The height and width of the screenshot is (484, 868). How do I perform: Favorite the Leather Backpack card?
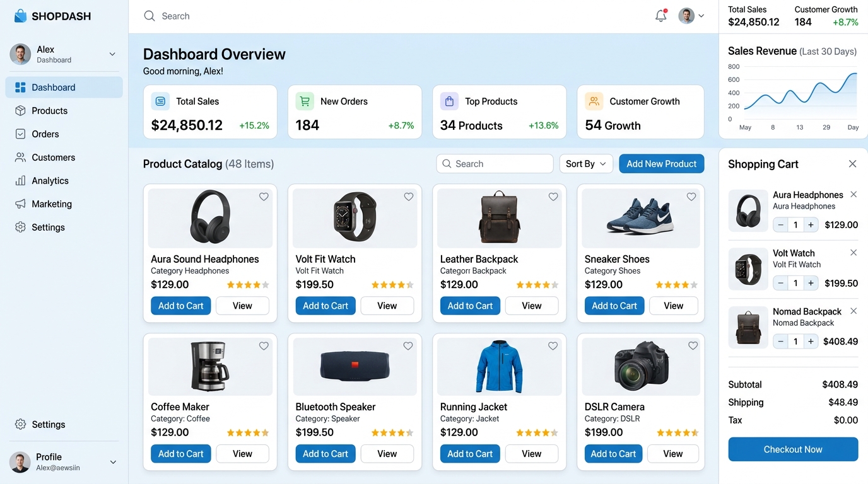tap(553, 197)
